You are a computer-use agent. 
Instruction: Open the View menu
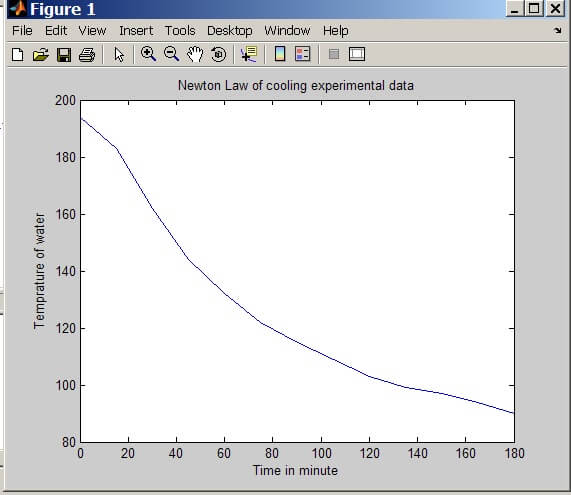tap(92, 31)
